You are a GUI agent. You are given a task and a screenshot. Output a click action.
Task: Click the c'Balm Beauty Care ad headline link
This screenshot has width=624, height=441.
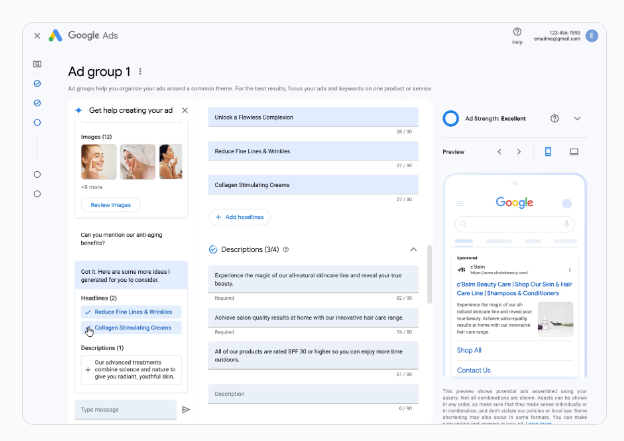(514, 289)
